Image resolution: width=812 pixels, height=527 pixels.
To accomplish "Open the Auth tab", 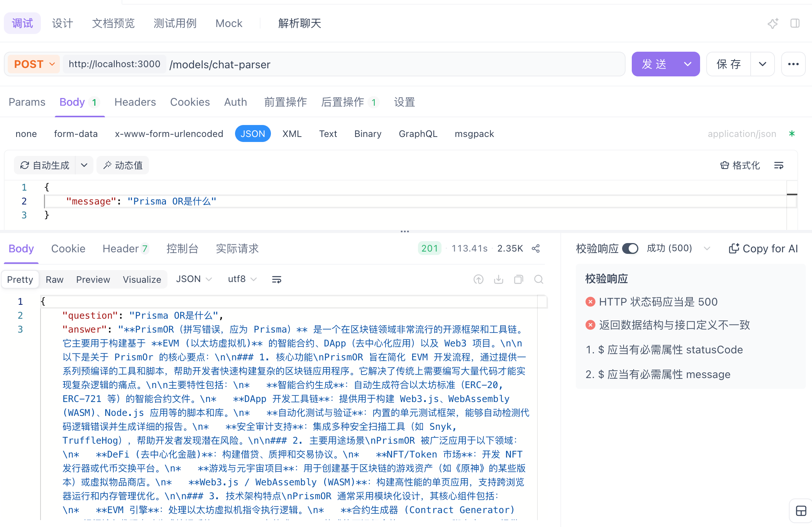I will coord(235,102).
